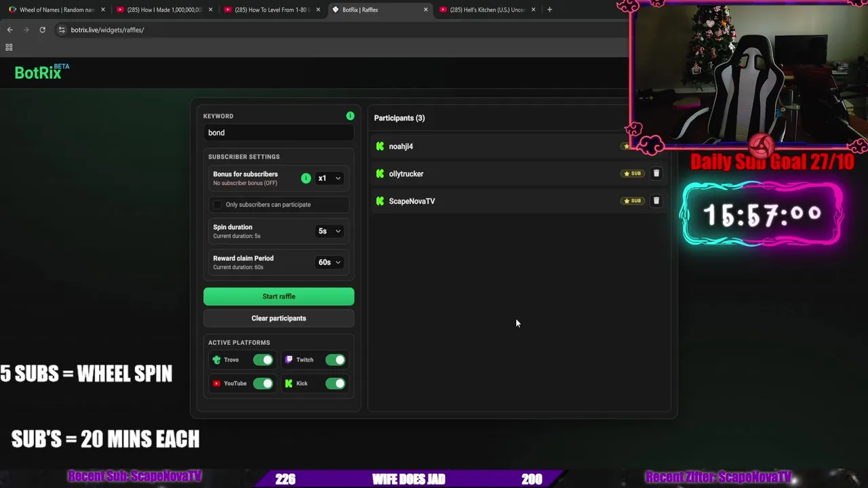This screenshot has height=488, width=868.
Task: Open the subscriber bonus x1 dropdown
Action: (330, 178)
